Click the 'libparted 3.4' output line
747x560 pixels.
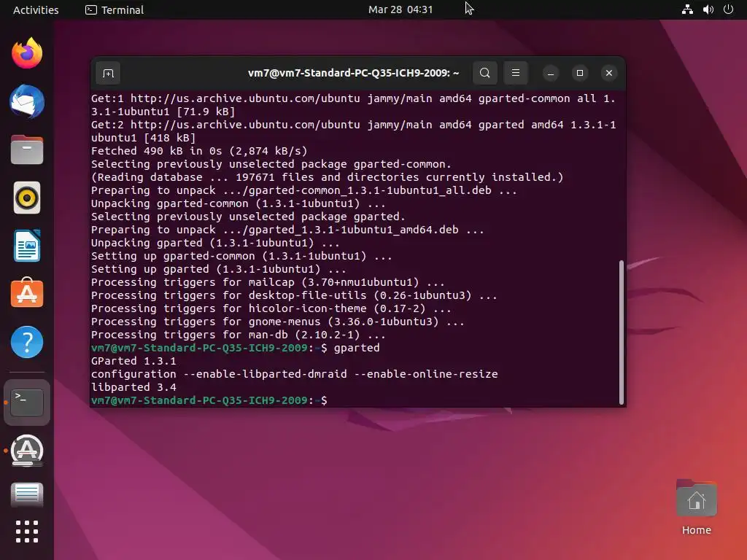click(133, 387)
